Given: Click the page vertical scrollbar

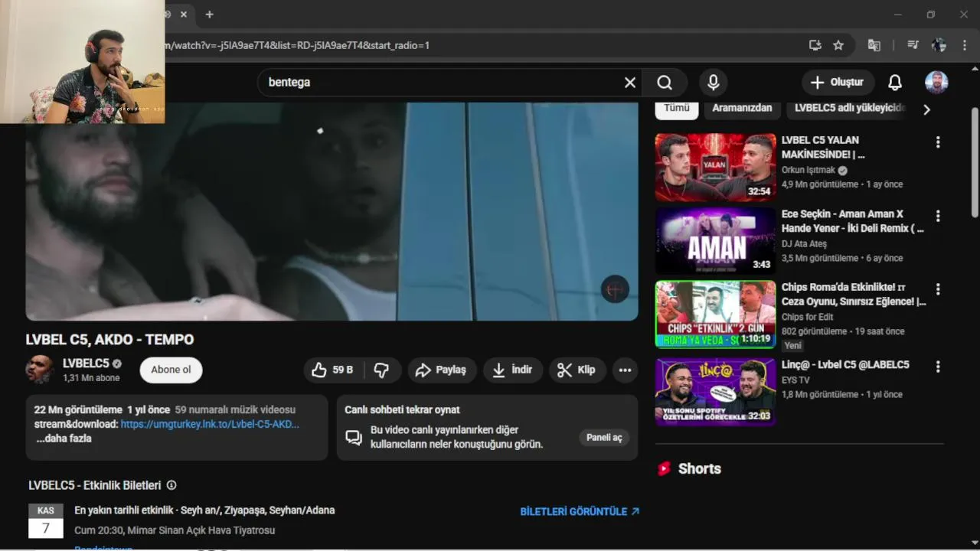Looking at the screenshot, I should click(975, 161).
